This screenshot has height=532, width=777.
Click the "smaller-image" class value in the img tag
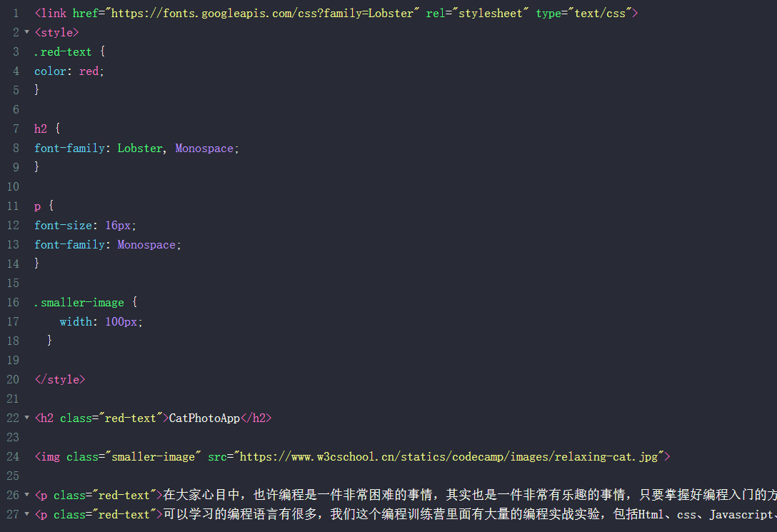click(x=153, y=456)
